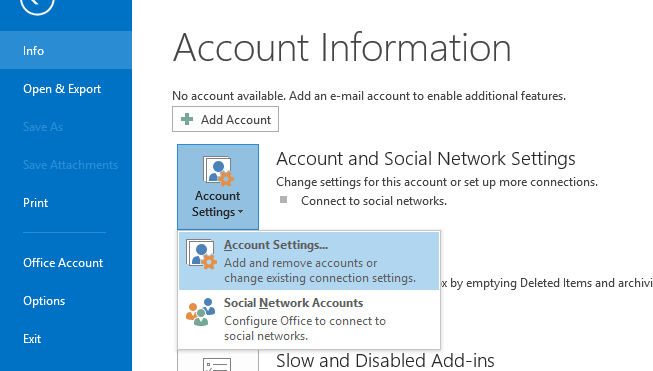653x371 pixels.
Task: Select the Info tab in sidebar
Action: (x=66, y=50)
